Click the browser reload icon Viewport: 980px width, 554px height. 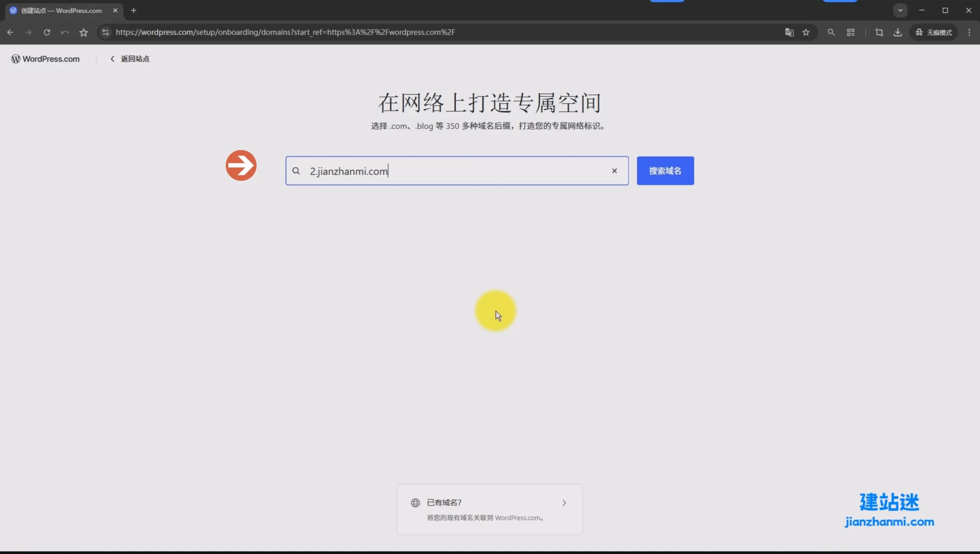[x=47, y=32]
